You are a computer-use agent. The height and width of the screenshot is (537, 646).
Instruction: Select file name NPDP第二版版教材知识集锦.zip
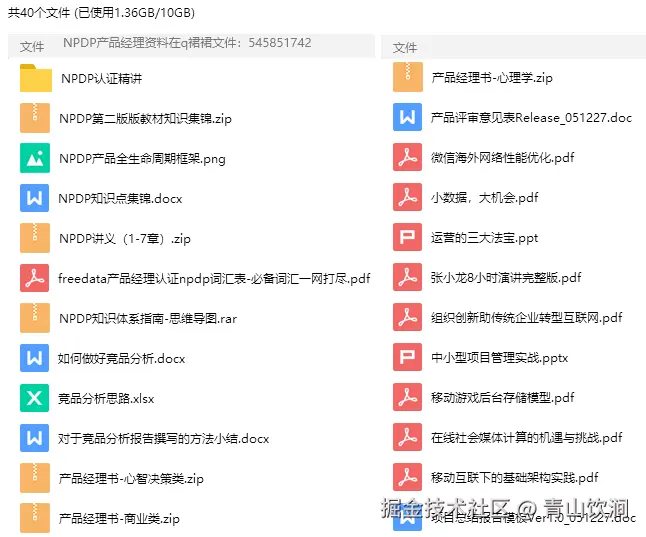coord(145,119)
